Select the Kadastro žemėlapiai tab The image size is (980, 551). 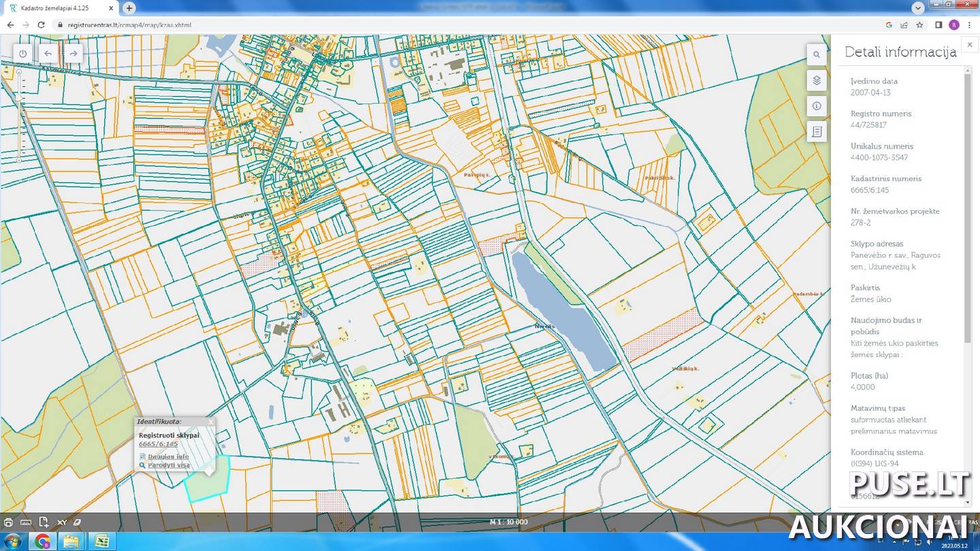61,8
